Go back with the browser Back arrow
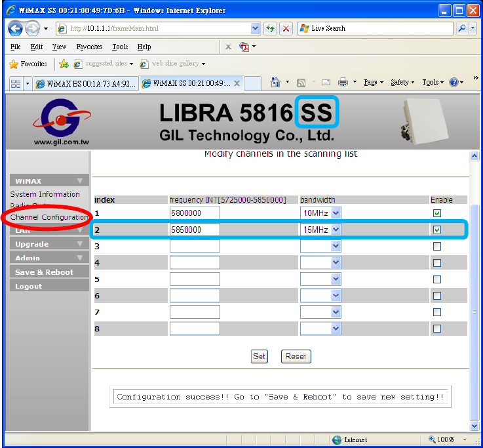The height and width of the screenshot is (448, 483). tap(15, 29)
